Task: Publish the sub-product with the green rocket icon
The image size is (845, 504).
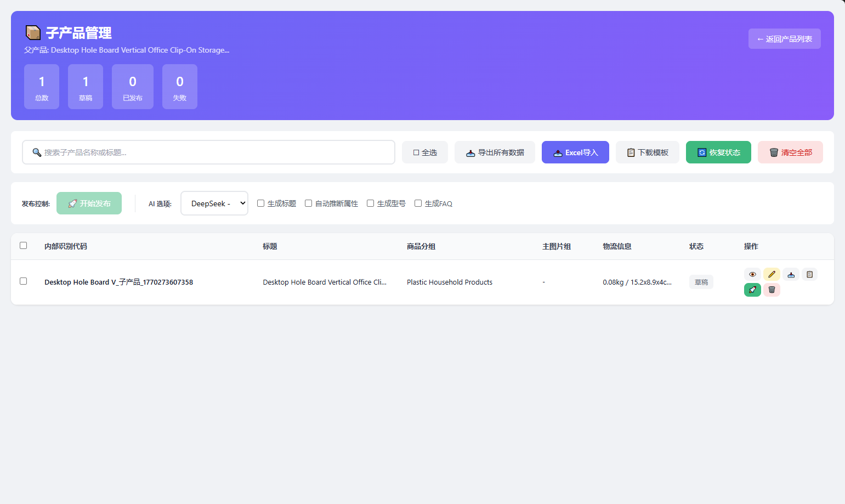Action: pos(752,290)
